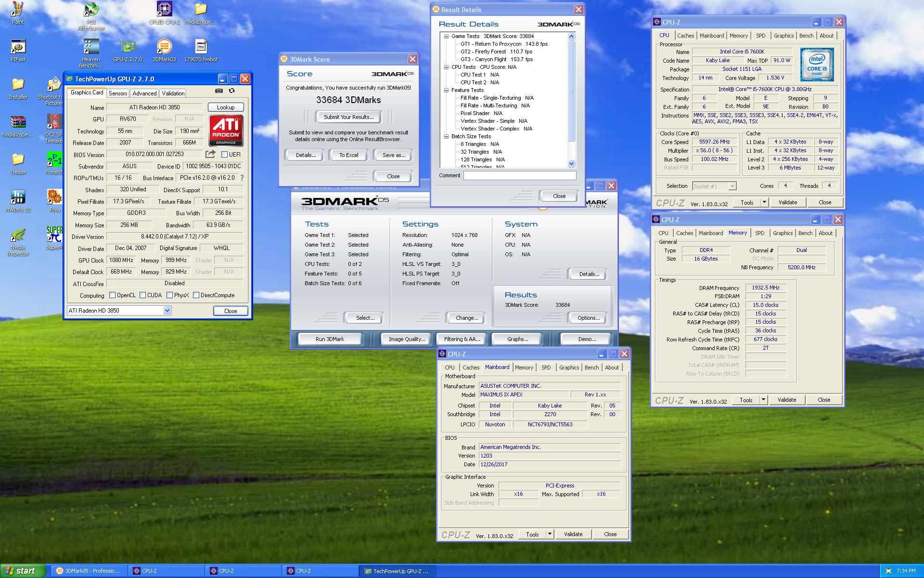Click the Result Details vertical scrollbar down arrow
Viewport: 924px width, 578px height.
tap(572, 164)
